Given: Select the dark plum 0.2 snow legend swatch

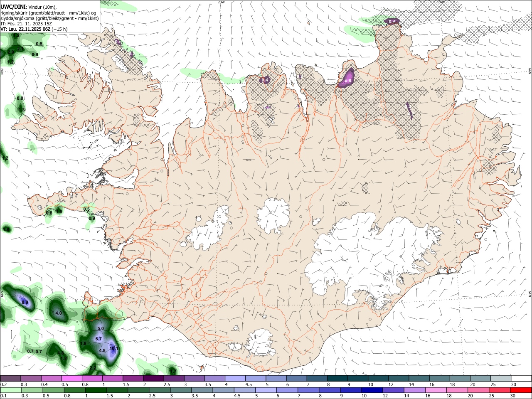Looking at the screenshot, I should click(x=10, y=379).
